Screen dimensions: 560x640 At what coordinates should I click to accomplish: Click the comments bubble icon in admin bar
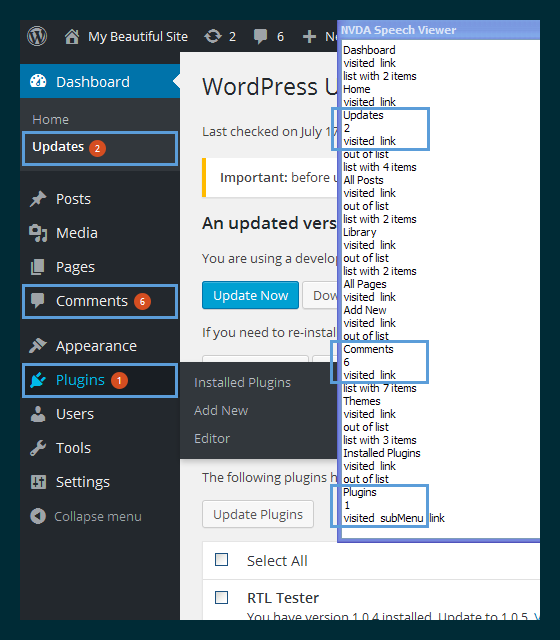point(260,36)
